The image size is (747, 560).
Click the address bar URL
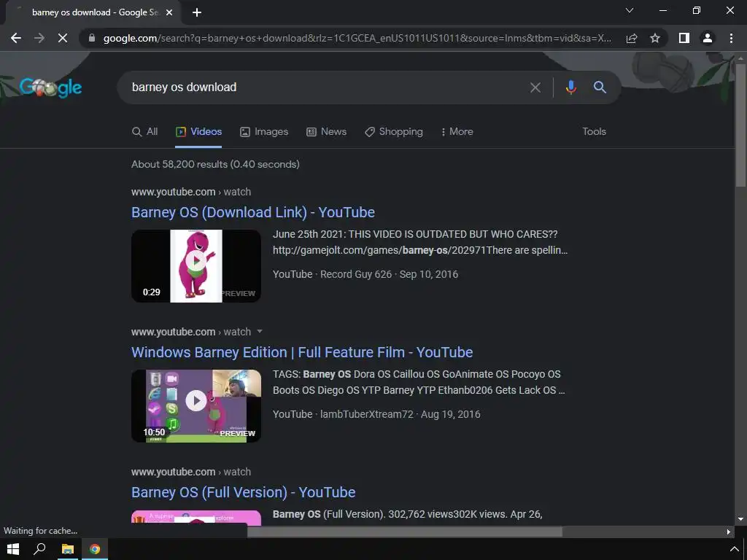[x=357, y=38]
